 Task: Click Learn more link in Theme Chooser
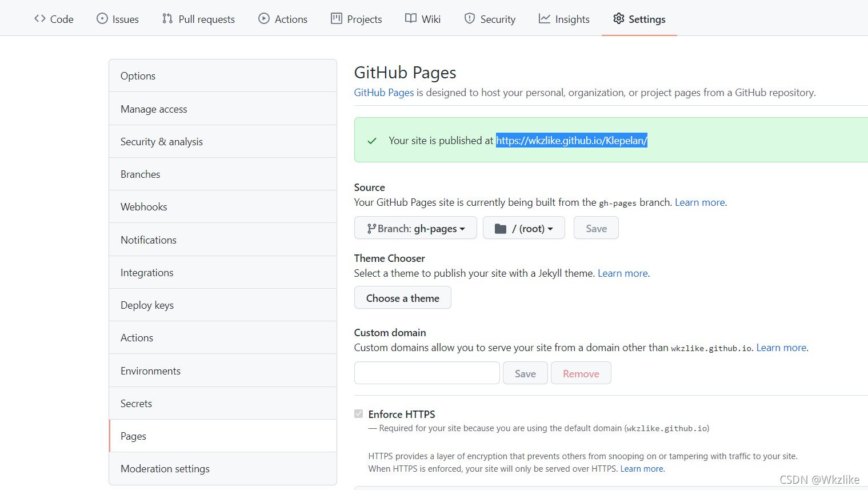623,273
